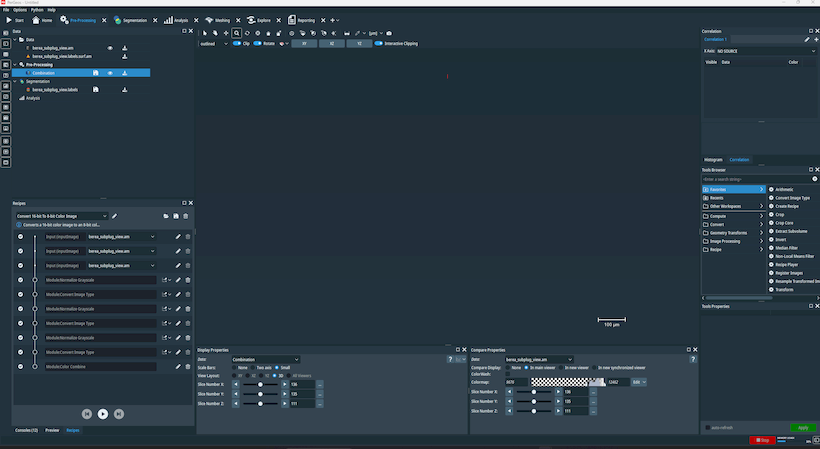
Task: Toggle Interactive Clipping switch
Action: 379,44
